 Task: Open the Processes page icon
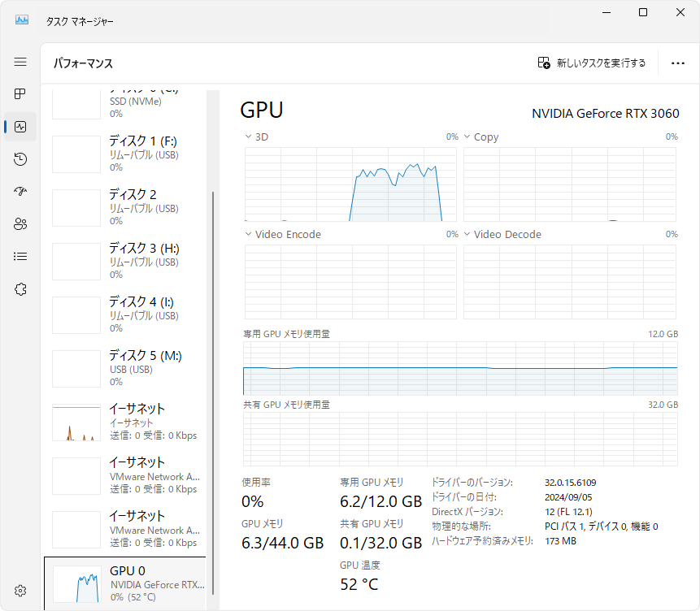(20, 94)
